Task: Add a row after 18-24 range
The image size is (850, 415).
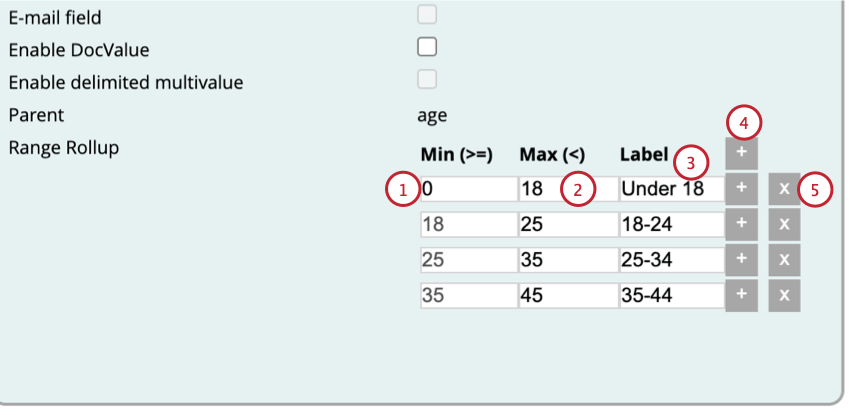Action: tap(741, 224)
